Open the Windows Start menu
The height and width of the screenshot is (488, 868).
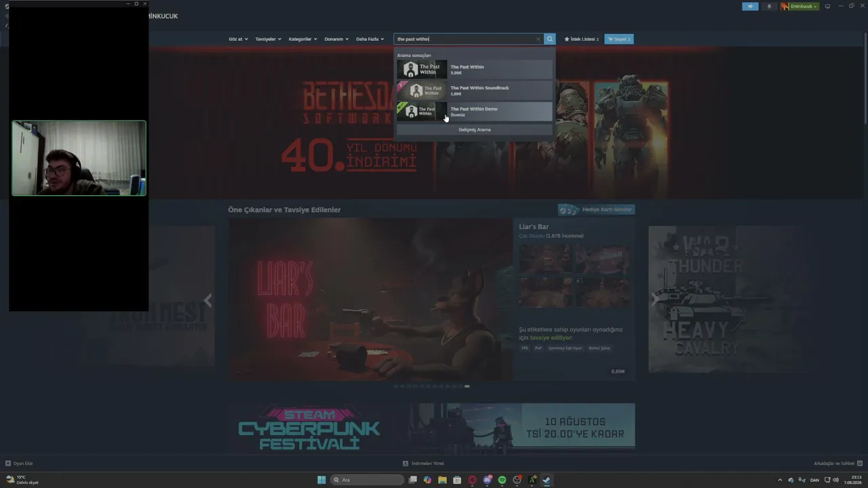321,480
